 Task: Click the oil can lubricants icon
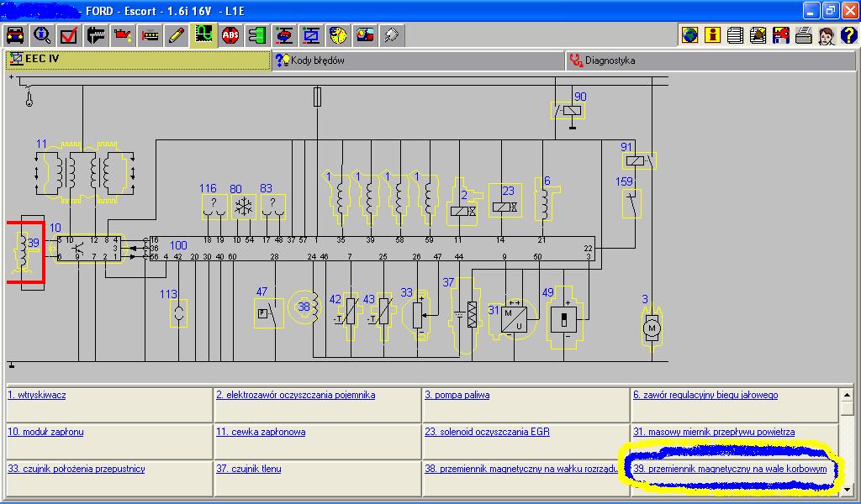[122, 35]
